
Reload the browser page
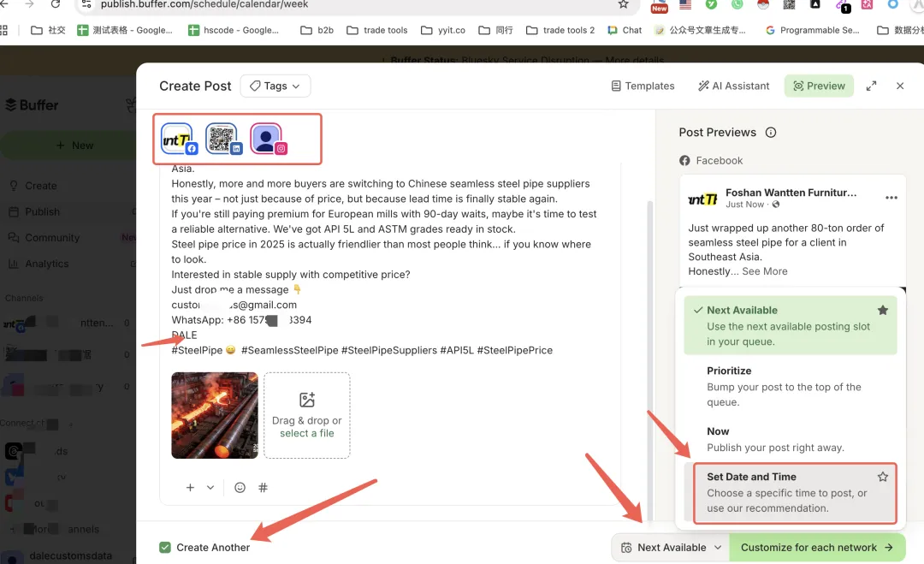pos(56,5)
